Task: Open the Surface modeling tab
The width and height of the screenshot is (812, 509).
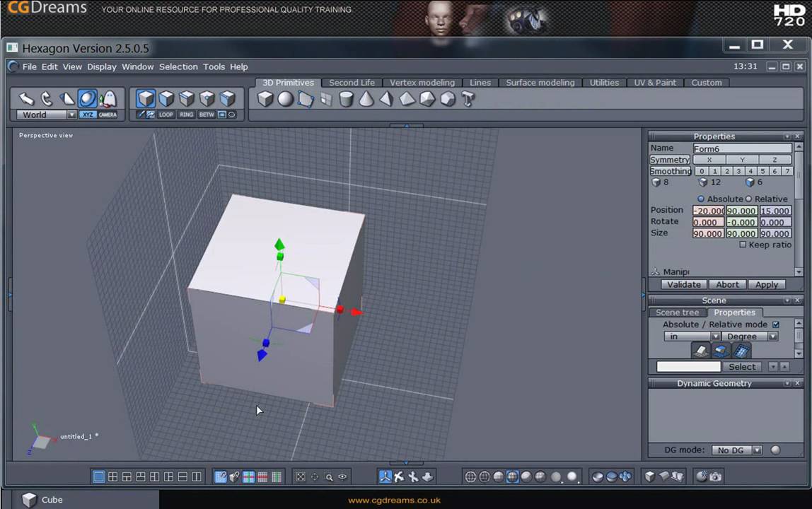Action: [x=540, y=83]
